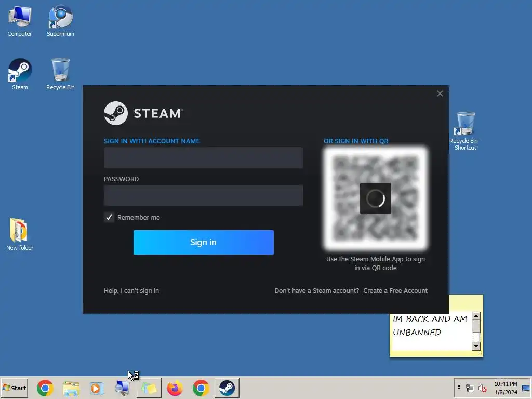Open Windows Explorer from the taskbar
The image size is (532, 399).
[x=71, y=388]
